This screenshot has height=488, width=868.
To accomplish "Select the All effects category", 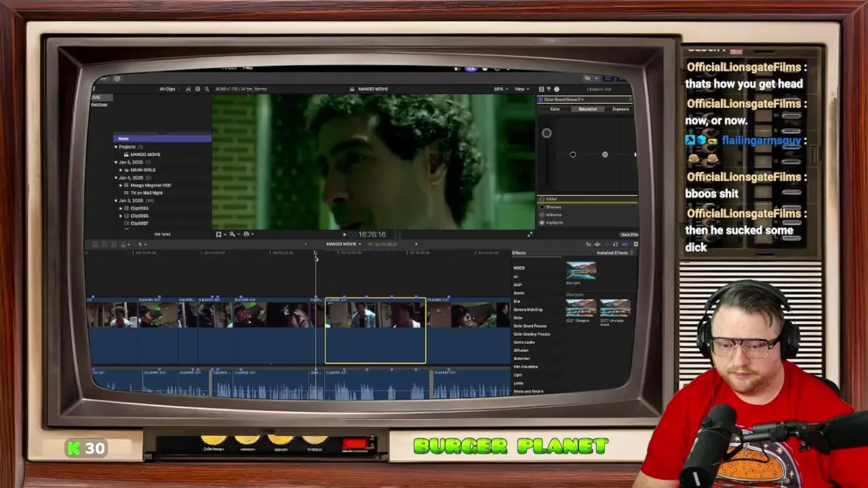I will point(516,277).
